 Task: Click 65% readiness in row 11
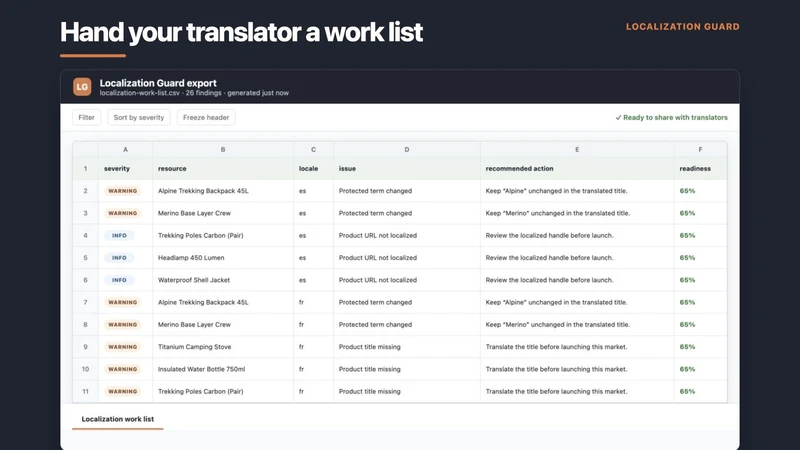[687, 391]
